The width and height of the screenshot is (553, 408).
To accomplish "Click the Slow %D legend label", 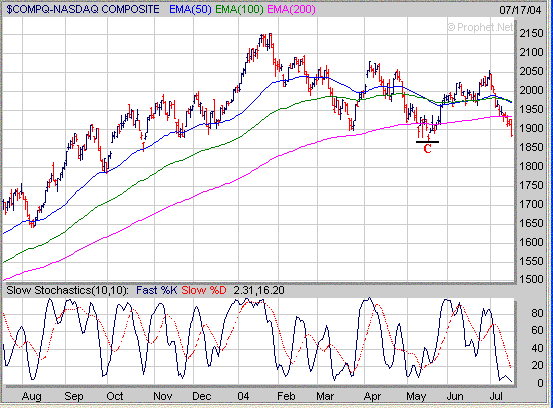I will 204,290.
